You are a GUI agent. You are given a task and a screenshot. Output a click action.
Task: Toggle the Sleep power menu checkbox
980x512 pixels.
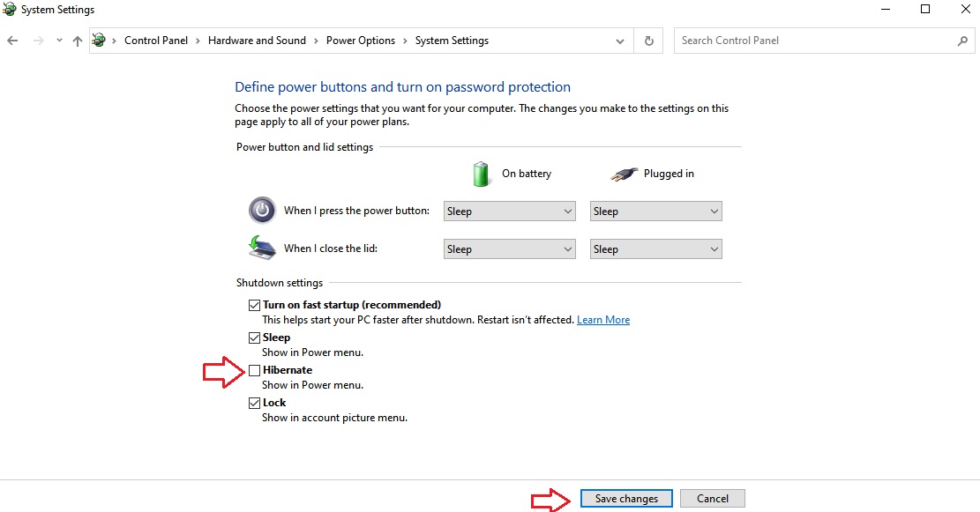pos(254,338)
